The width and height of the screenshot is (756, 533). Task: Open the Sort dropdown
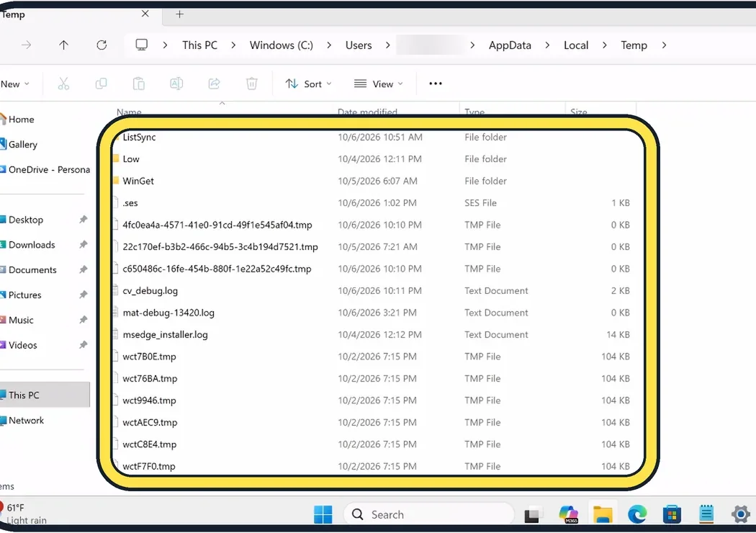click(308, 84)
